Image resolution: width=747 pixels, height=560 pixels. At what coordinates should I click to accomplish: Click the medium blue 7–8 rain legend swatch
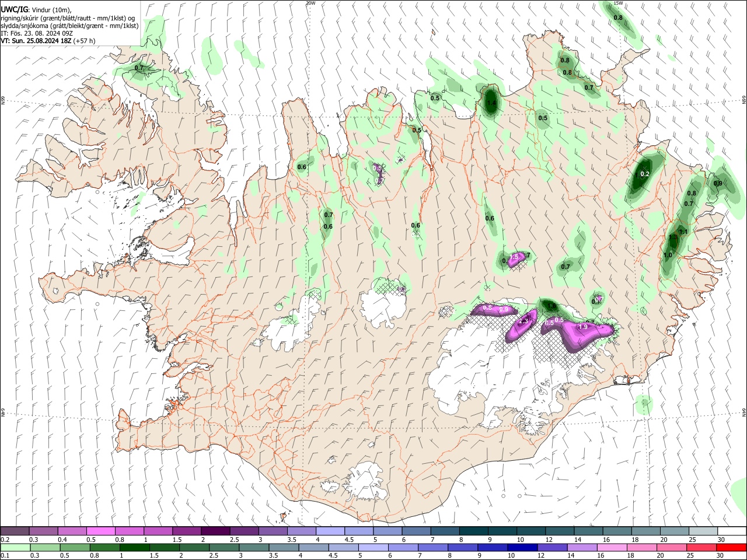[x=434, y=547]
